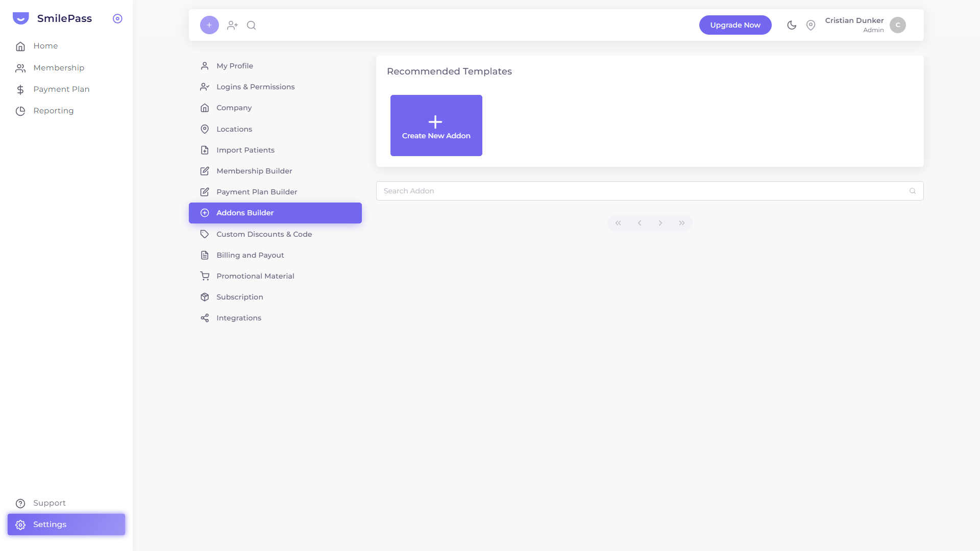Open the Cristian Dunker user menu
Screen dimensions: 980x551
point(865,25)
